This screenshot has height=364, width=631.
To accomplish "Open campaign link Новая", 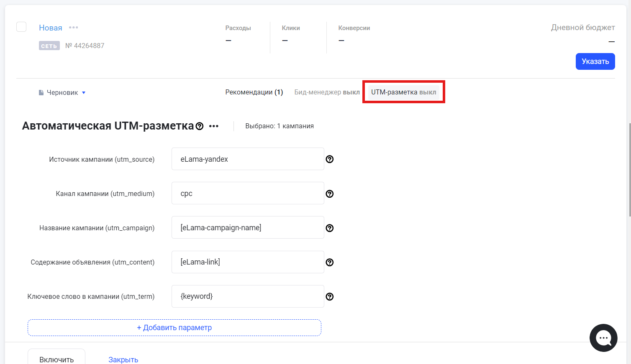I will click(x=51, y=28).
